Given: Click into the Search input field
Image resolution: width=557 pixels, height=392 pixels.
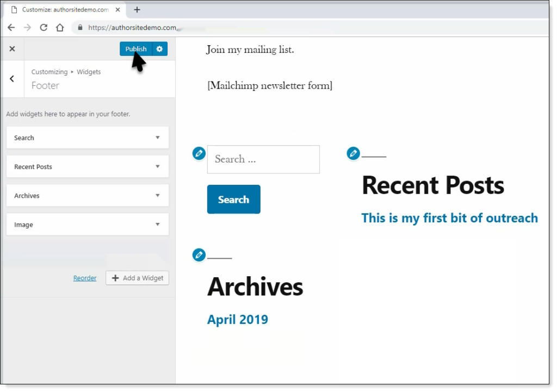Looking at the screenshot, I should 263,159.
